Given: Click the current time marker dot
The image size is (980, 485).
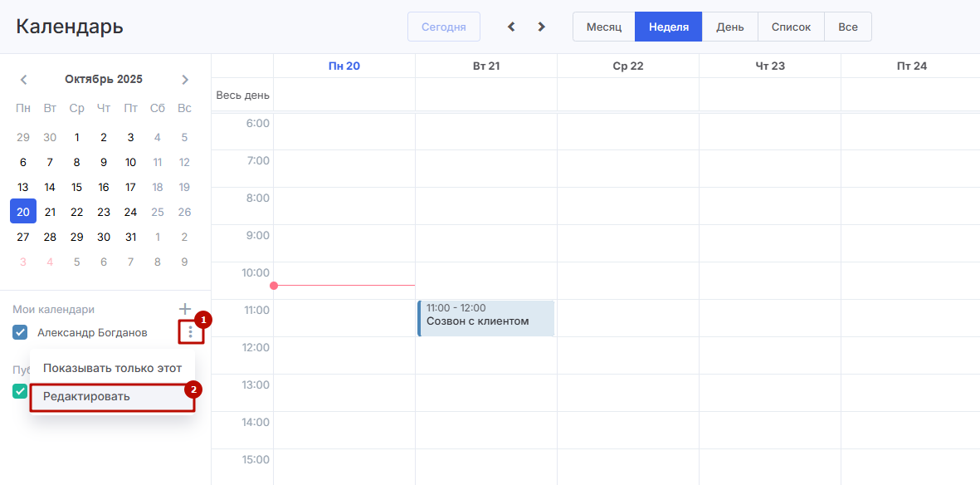Looking at the screenshot, I should pyautogui.click(x=274, y=286).
